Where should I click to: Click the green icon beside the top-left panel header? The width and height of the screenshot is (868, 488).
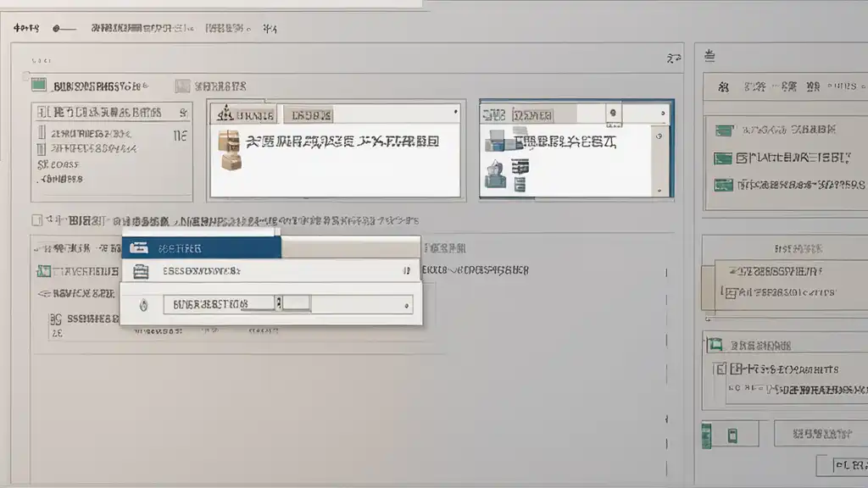coord(39,85)
